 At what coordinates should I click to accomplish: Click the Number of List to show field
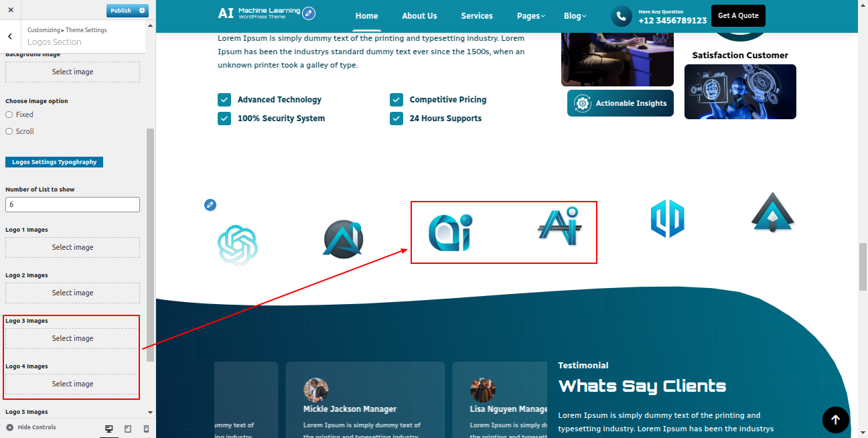point(72,204)
